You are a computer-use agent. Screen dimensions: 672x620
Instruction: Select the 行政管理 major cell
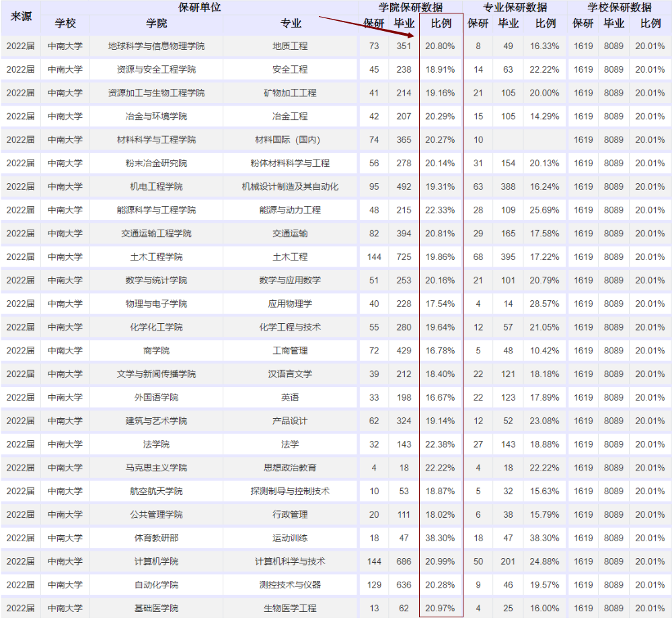tap(290, 514)
